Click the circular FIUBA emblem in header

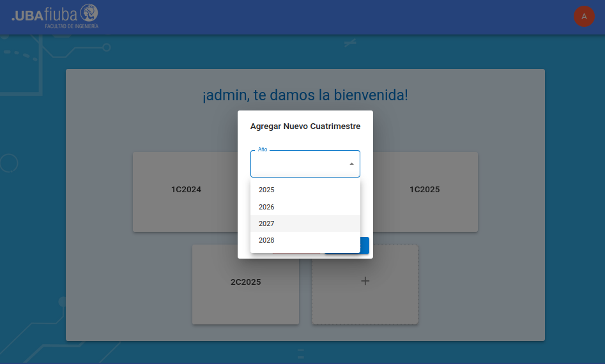89,13
